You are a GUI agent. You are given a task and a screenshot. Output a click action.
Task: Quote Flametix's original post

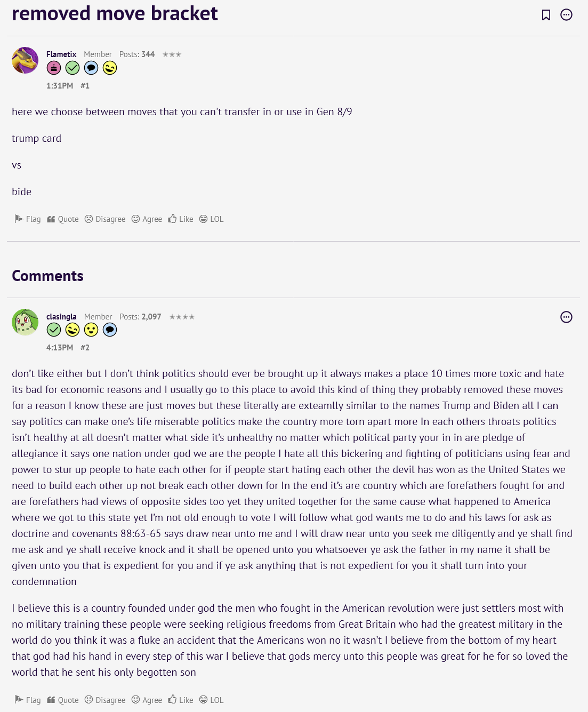(63, 219)
